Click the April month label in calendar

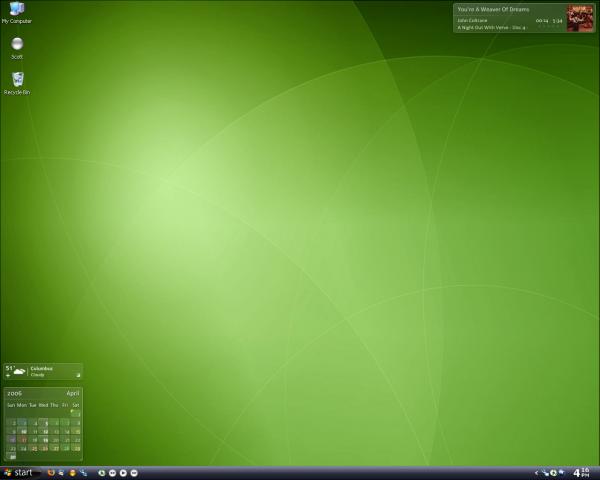[72, 393]
